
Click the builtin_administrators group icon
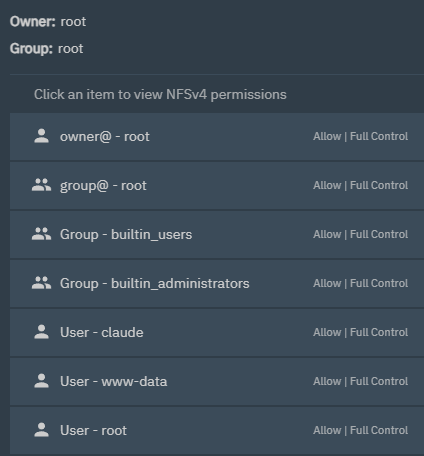point(41,283)
